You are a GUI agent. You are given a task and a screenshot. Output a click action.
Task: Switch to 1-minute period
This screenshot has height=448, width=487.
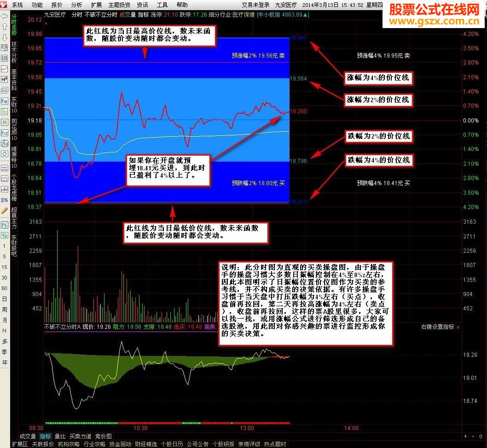(4, 246)
